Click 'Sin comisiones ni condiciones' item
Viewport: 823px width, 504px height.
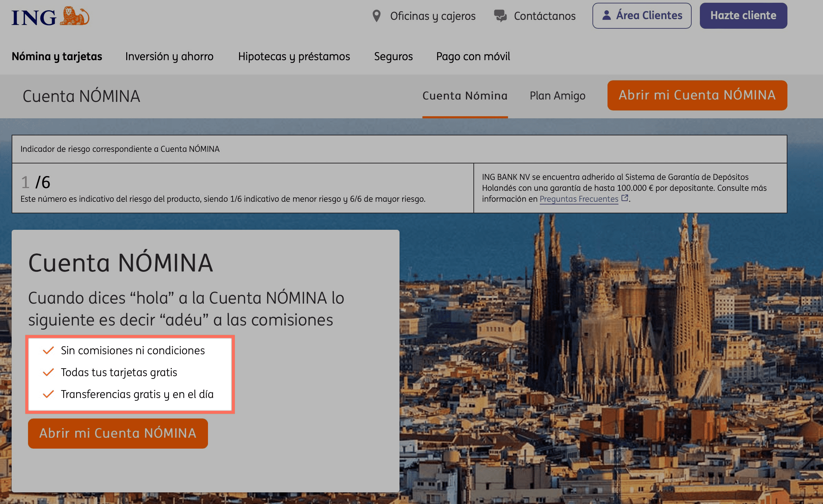click(133, 350)
